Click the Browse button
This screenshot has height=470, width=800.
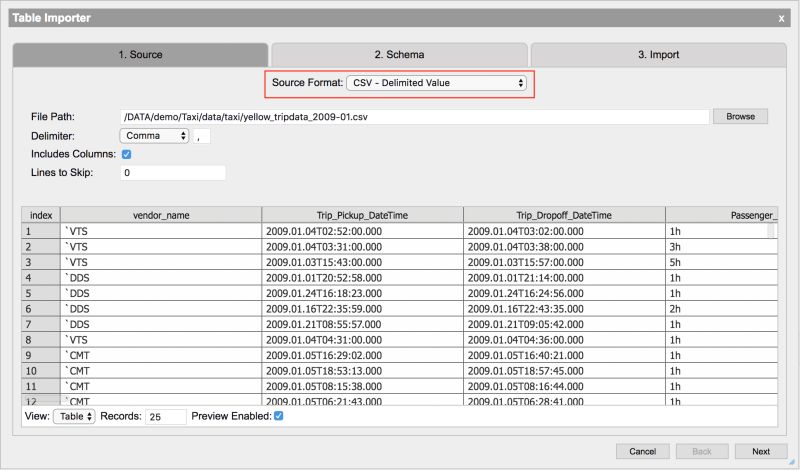740,116
